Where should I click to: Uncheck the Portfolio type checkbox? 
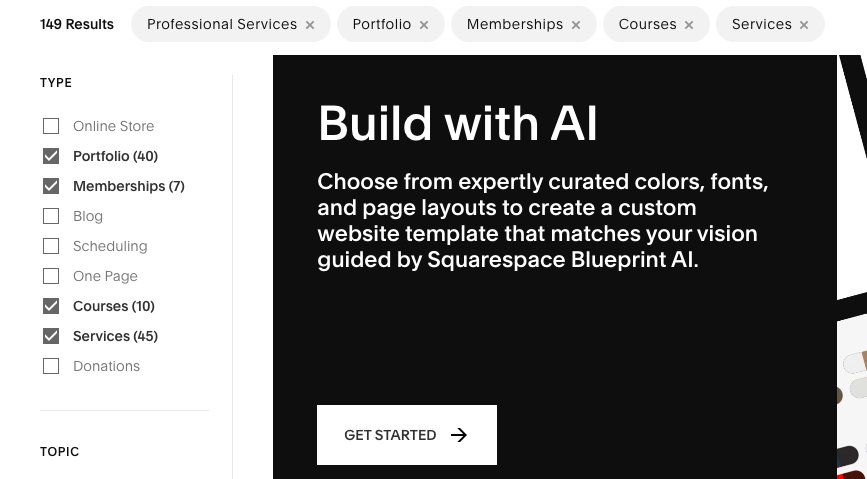click(51, 156)
